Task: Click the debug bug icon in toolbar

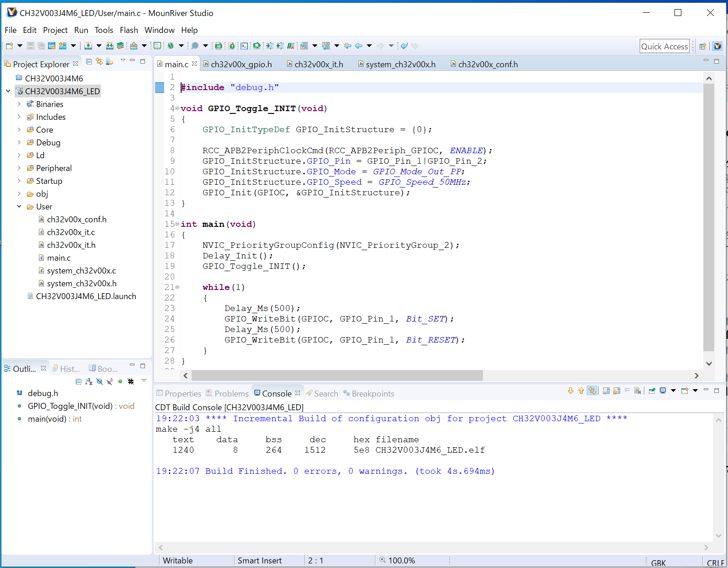Action: click(171, 46)
